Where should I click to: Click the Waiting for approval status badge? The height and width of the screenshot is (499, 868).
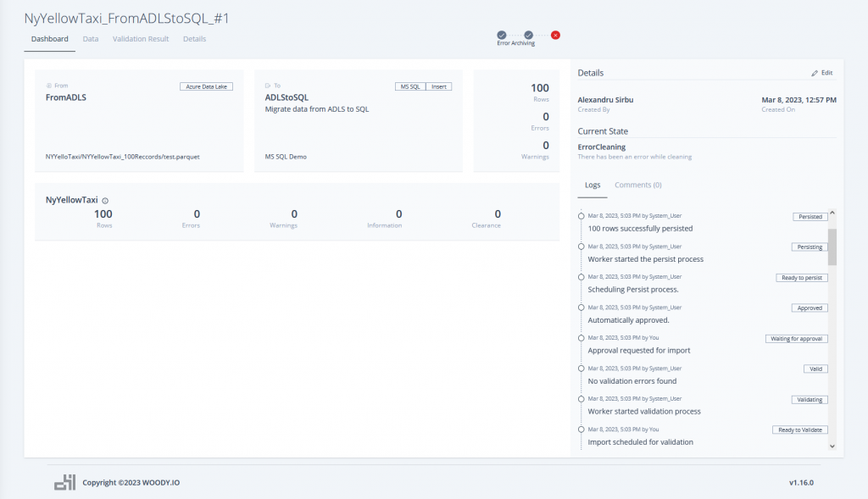click(x=796, y=339)
